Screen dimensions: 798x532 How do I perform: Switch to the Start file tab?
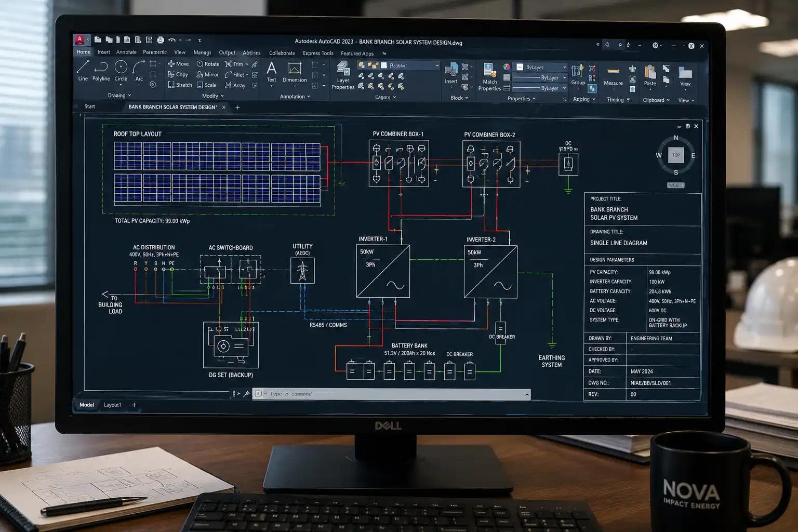pos(90,107)
